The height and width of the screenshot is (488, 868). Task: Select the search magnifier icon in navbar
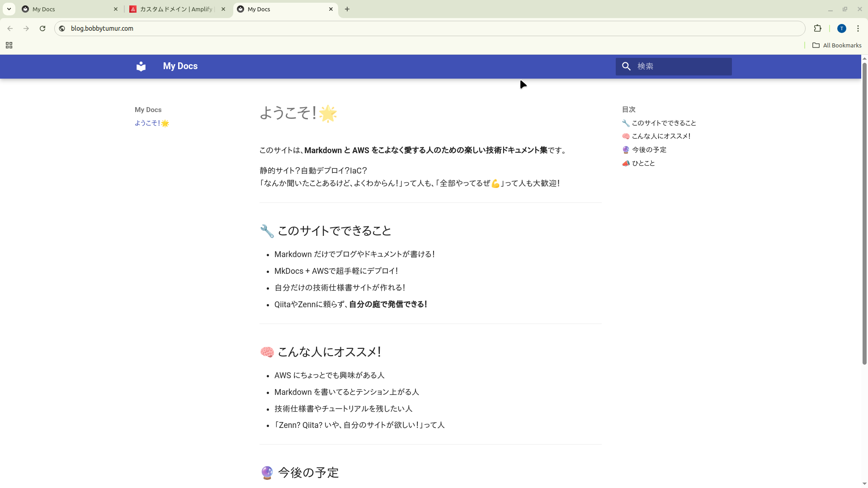(x=626, y=66)
